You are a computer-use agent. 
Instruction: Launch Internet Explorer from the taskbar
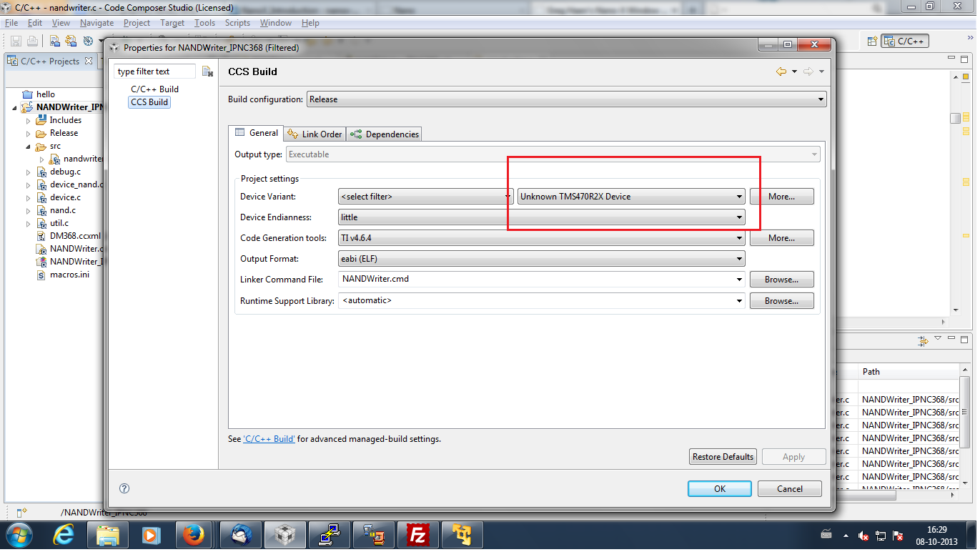[64, 535]
